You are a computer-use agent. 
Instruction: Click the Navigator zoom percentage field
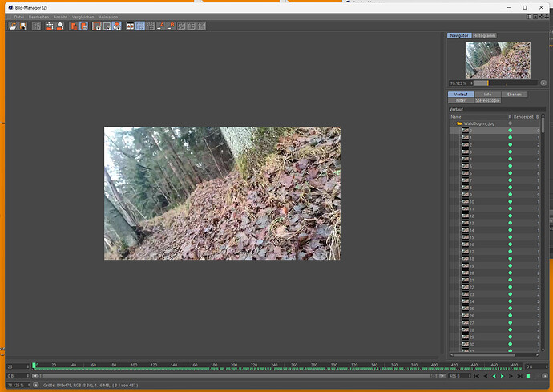pyautogui.click(x=459, y=83)
